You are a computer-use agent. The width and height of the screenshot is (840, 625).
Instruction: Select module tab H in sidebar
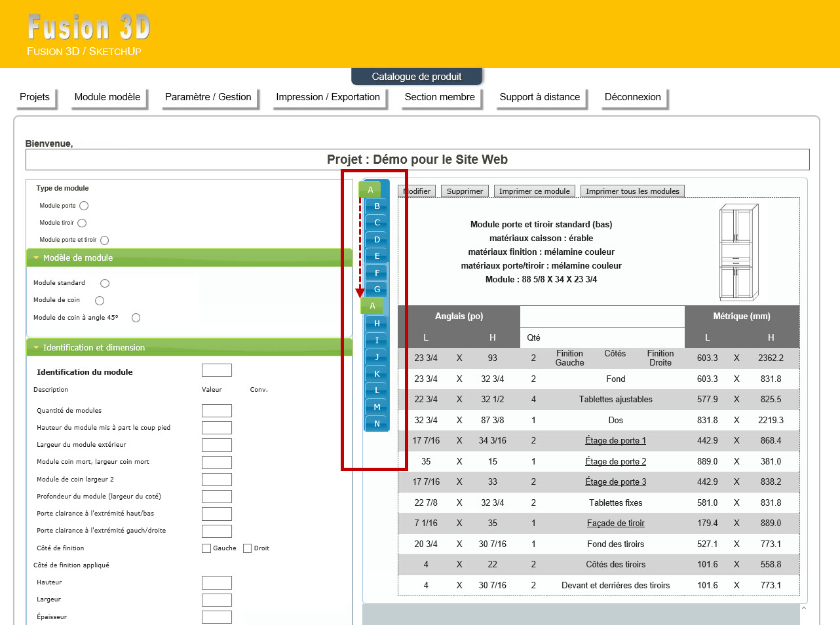(x=377, y=324)
